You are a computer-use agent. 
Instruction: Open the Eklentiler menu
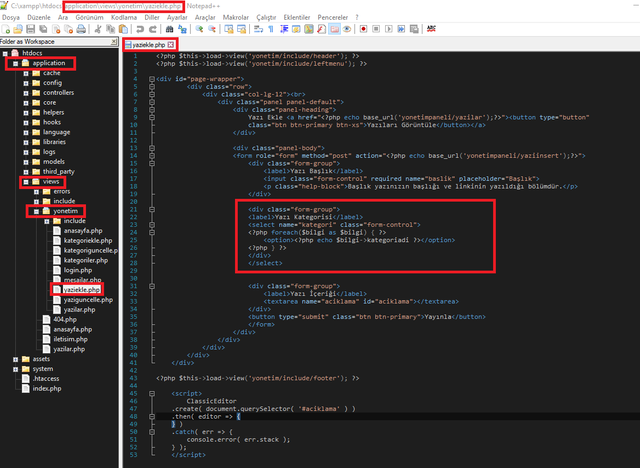click(297, 18)
